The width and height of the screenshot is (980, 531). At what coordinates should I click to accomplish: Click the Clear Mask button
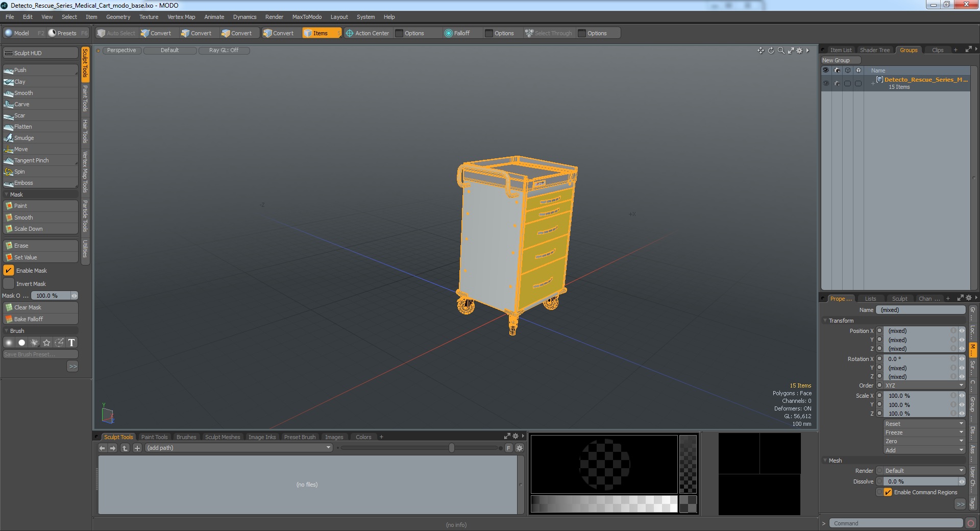(x=40, y=307)
